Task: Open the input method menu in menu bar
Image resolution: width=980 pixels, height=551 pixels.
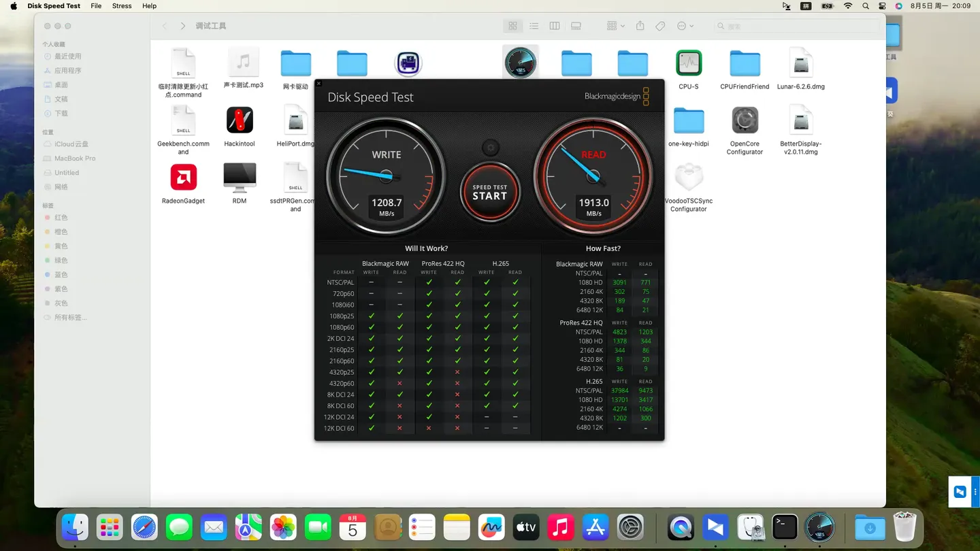Action: coord(806,6)
